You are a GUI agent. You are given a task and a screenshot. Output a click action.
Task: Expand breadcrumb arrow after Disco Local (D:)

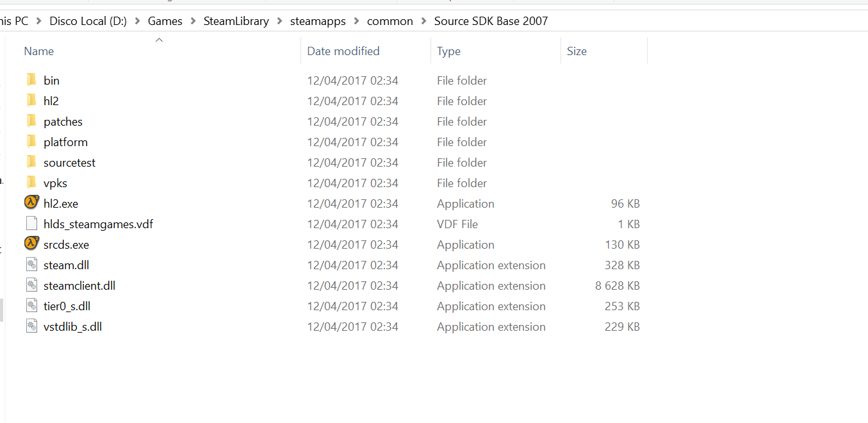tap(137, 21)
